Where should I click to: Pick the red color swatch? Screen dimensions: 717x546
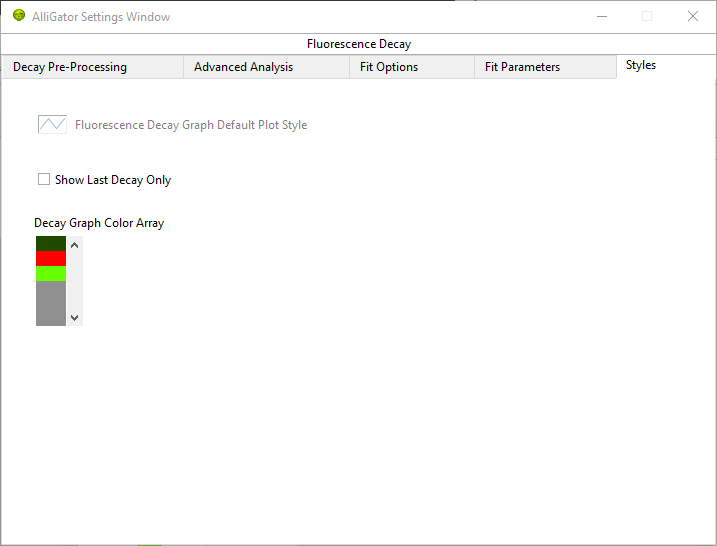tap(51, 258)
